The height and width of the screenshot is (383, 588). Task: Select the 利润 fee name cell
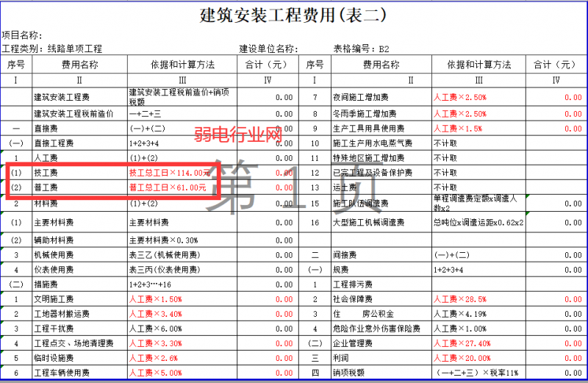342,358
